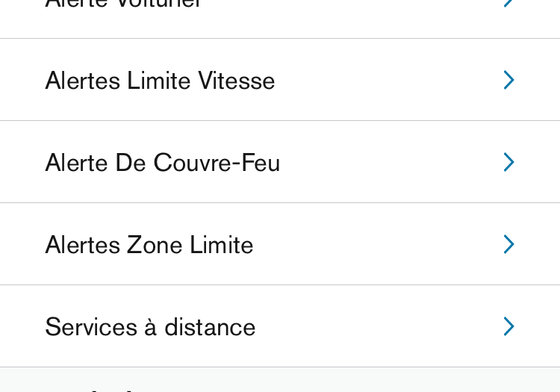Viewport: 560px width, 392px height.
Task: Click the chevron for Alertes Zone Limite
Action: (x=508, y=244)
